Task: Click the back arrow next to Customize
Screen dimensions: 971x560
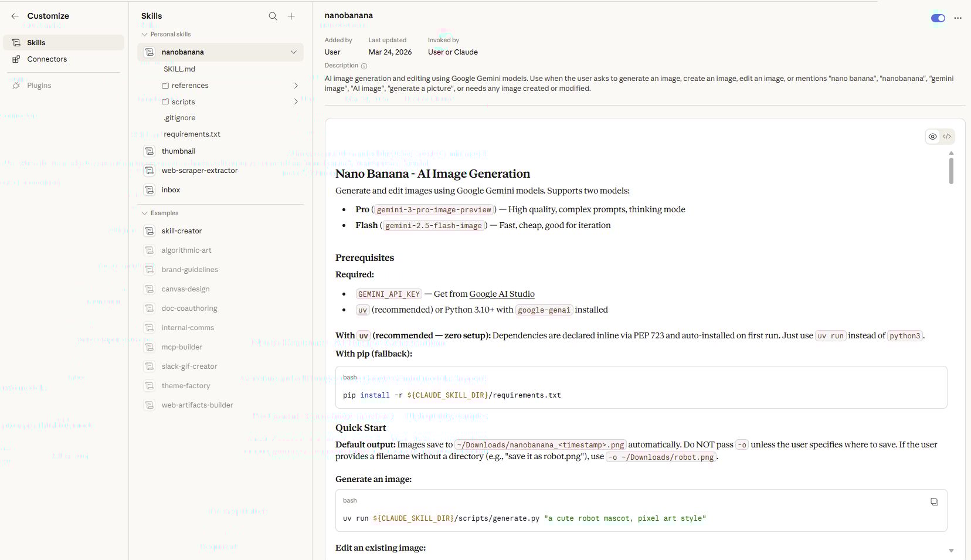Action: (x=15, y=16)
